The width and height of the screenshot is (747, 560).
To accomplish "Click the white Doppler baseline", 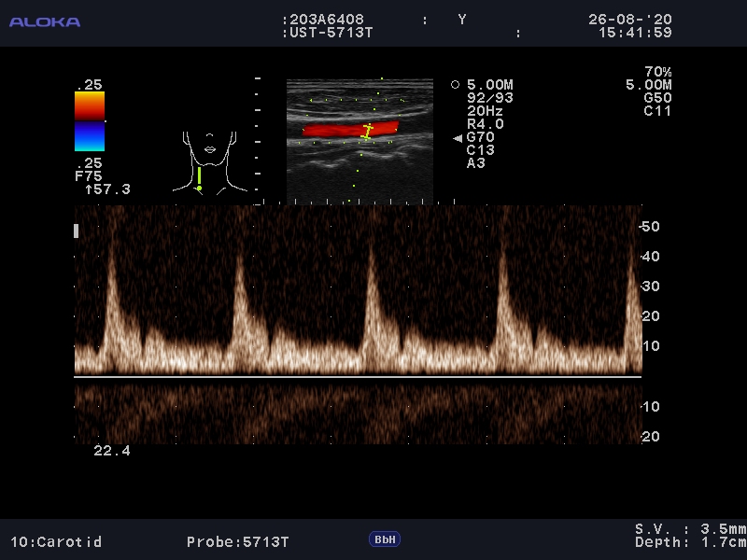I will coord(358,376).
